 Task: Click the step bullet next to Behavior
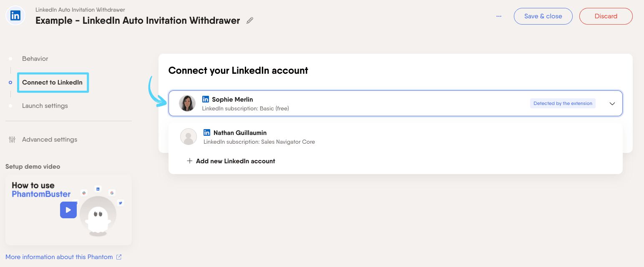click(x=10, y=59)
